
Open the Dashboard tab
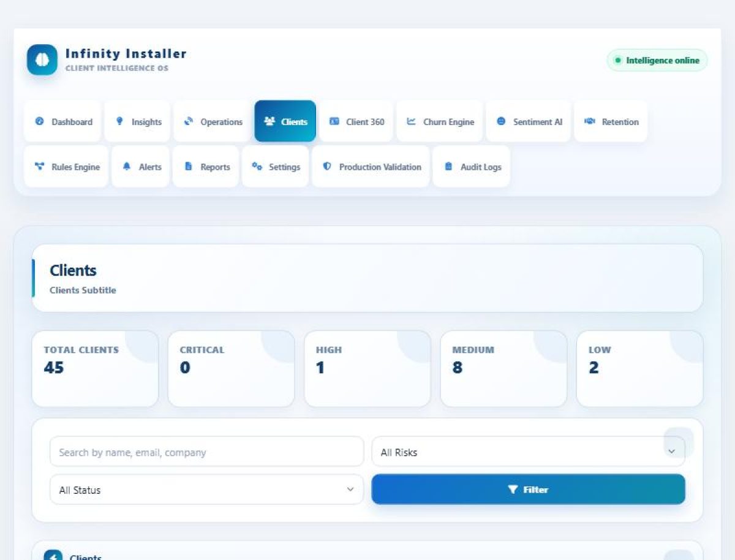(62, 121)
